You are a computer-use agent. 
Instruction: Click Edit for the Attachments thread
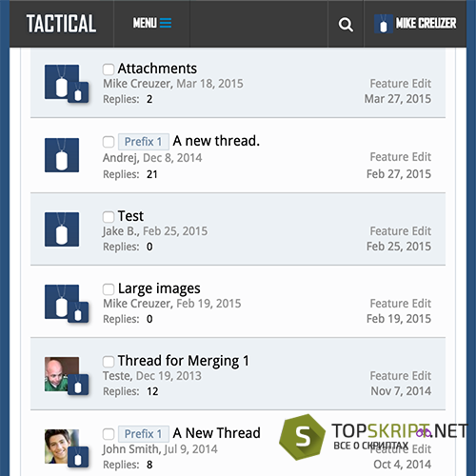click(422, 84)
